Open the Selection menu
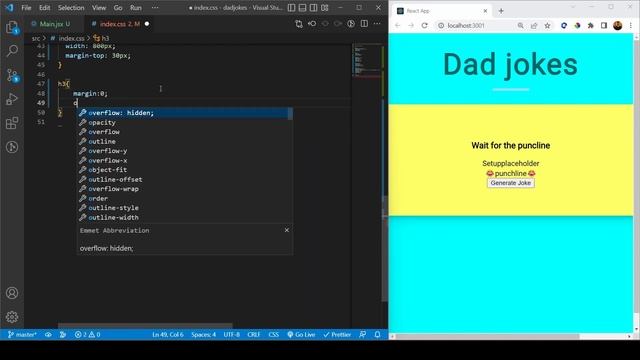 pyautogui.click(x=71, y=8)
